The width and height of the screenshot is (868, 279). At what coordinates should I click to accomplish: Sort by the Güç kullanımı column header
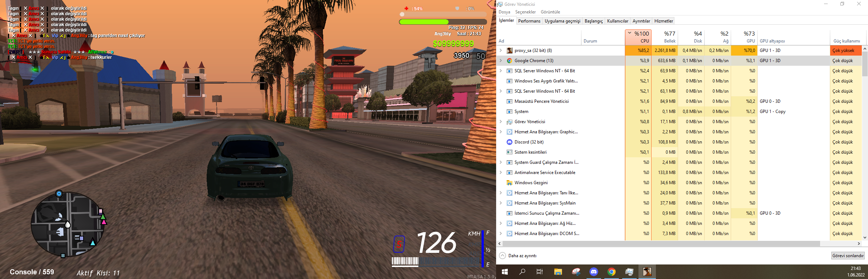click(x=846, y=37)
